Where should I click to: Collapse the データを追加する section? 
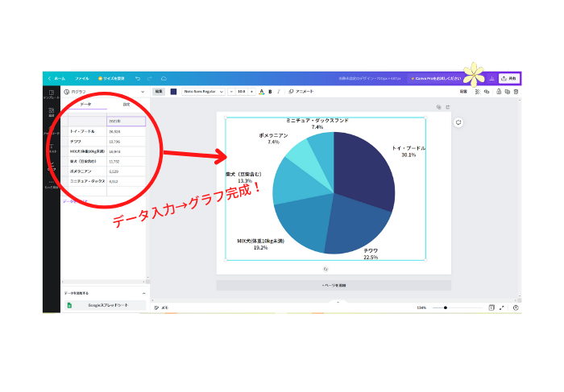pyautogui.click(x=144, y=293)
